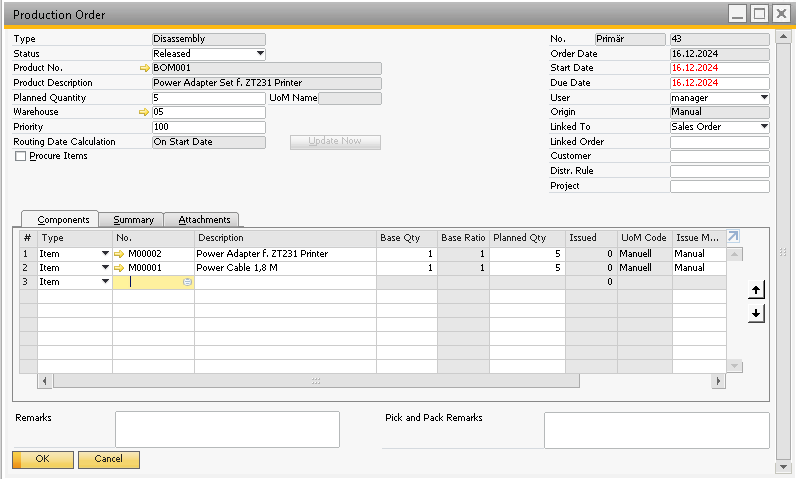Open the Linked To dropdown
The image size is (796, 479).
coord(764,127)
